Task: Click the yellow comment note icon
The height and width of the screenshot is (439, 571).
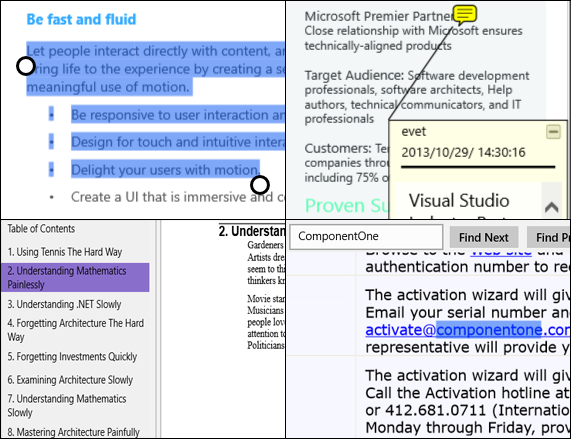Action: point(464,15)
